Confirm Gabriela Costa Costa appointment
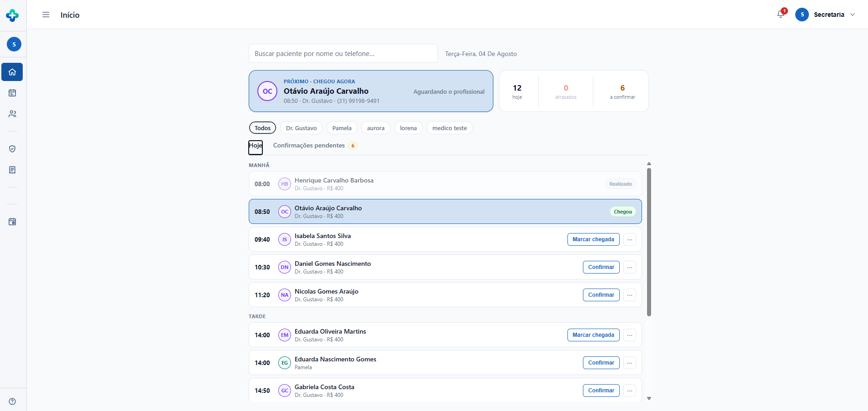This screenshot has width=868, height=411. point(601,391)
